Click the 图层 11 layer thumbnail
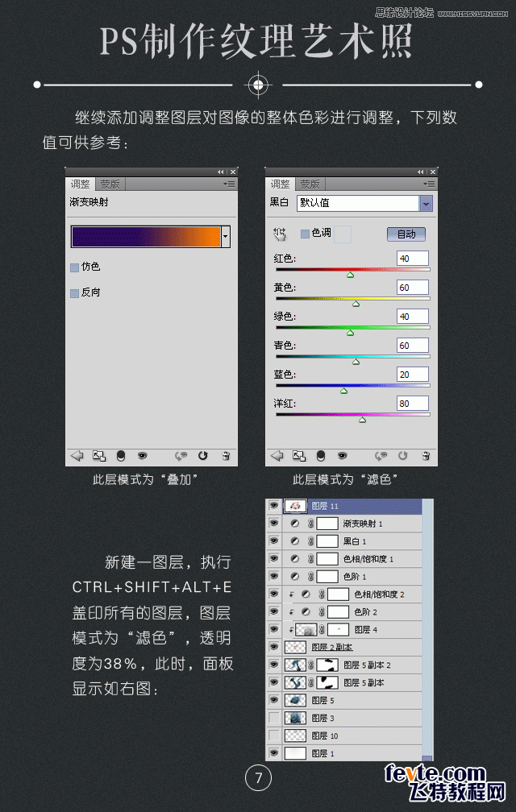Image resolution: width=516 pixels, height=812 pixels. click(x=295, y=506)
